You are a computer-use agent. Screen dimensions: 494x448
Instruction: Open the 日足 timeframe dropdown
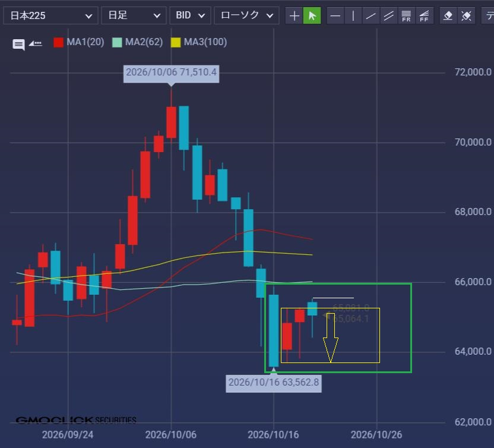pyautogui.click(x=134, y=15)
